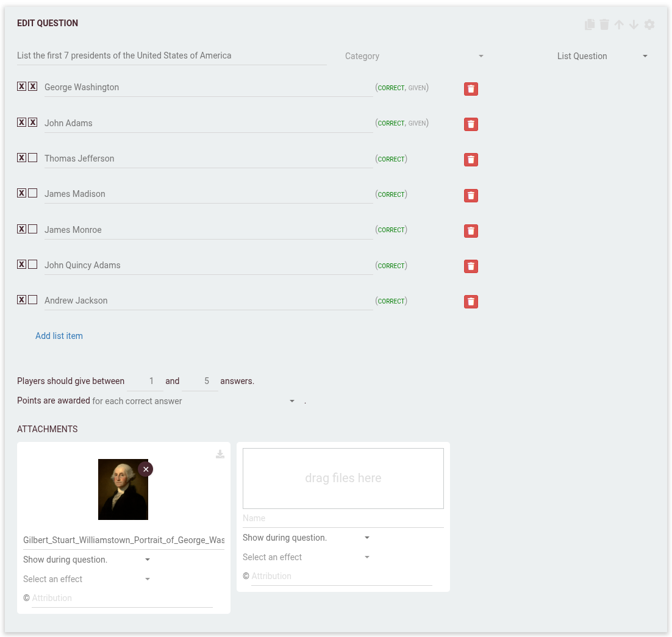Click the drag files here upload area
672x637 pixels.
point(343,479)
